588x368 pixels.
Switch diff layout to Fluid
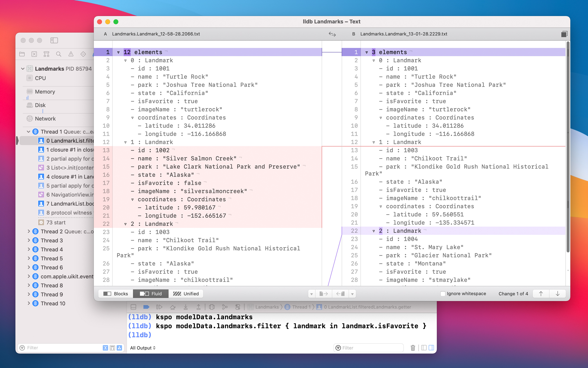151,293
